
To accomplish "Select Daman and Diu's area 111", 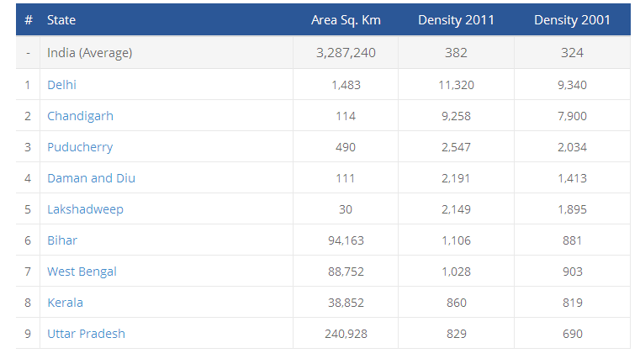I will click(x=346, y=178).
